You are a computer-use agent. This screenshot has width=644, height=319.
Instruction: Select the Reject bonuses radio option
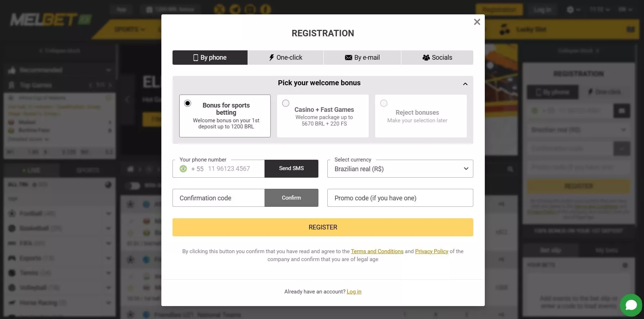click(x=384, y=103)
